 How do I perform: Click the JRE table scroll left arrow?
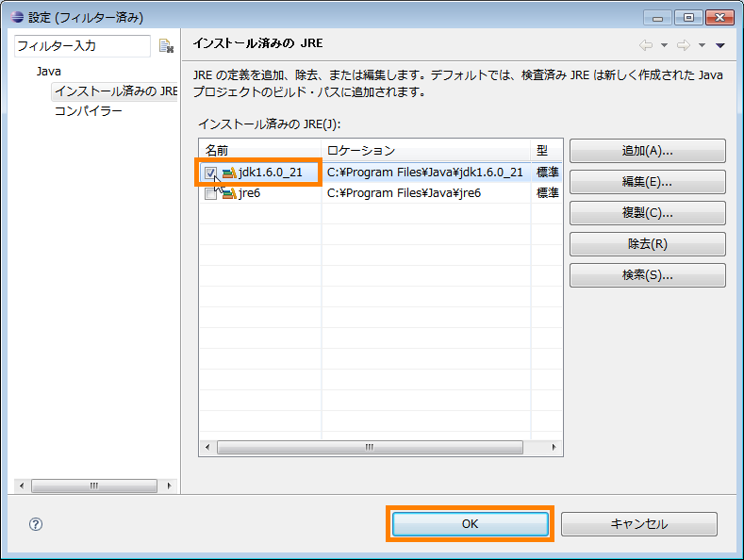(x=207, y=447)
